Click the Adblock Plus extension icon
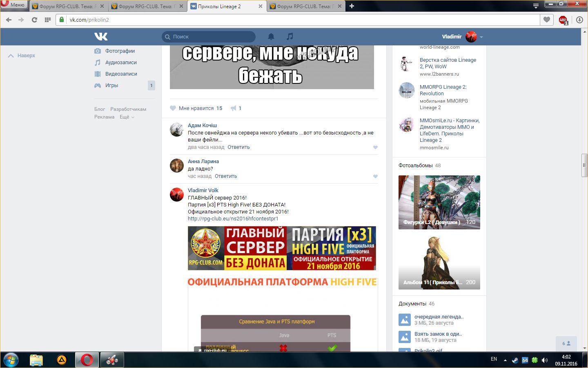Image resolution: width=588 pixels, height=368 pixels. coord(563,20)
